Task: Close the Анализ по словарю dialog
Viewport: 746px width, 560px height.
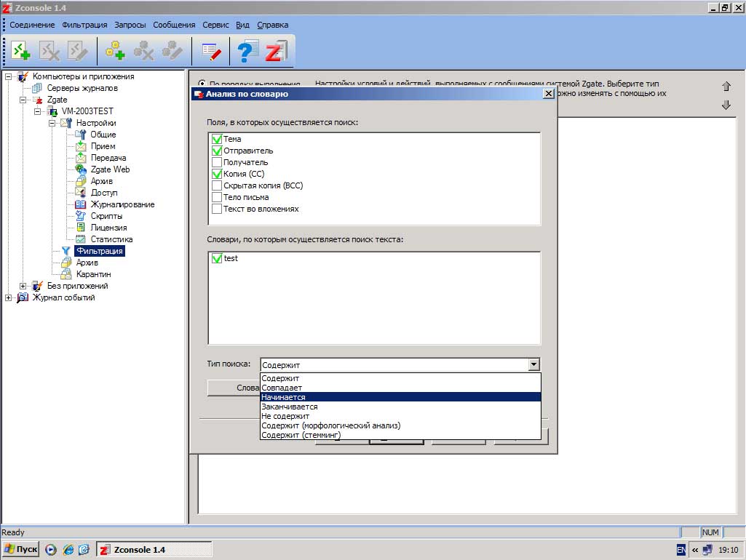Action: click(x=548, y=93)
